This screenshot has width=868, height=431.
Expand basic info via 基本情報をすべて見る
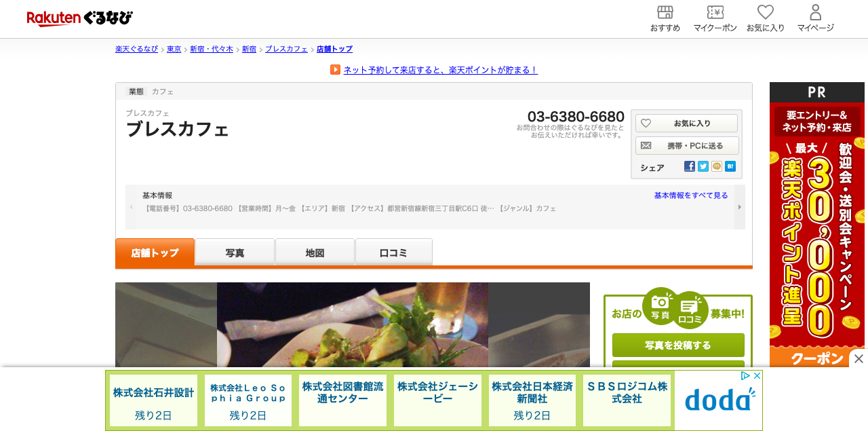[x=690, y=194]
